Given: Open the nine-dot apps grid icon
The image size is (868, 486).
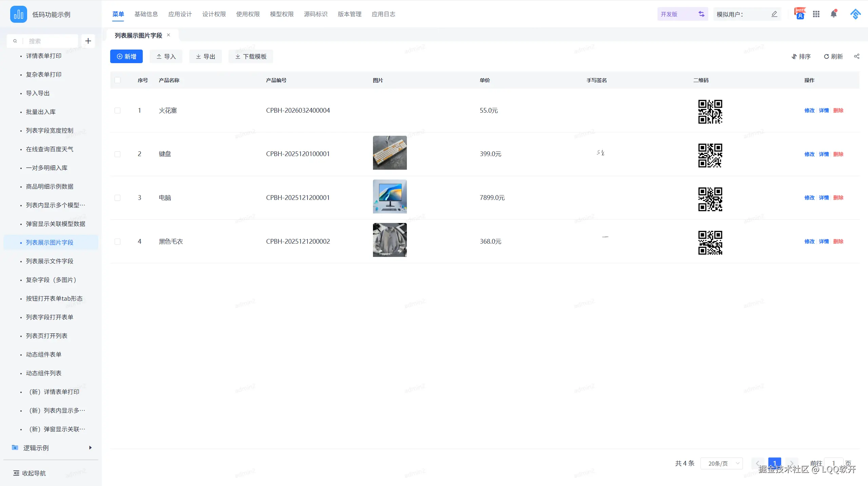Looking at the screenshot, I should (x=816, y=14).
